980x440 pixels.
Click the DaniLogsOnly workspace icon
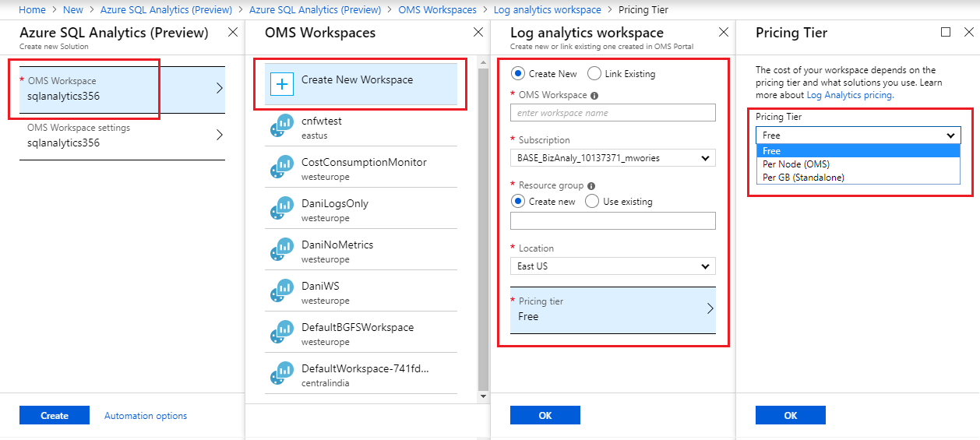(x=280, y=209)
